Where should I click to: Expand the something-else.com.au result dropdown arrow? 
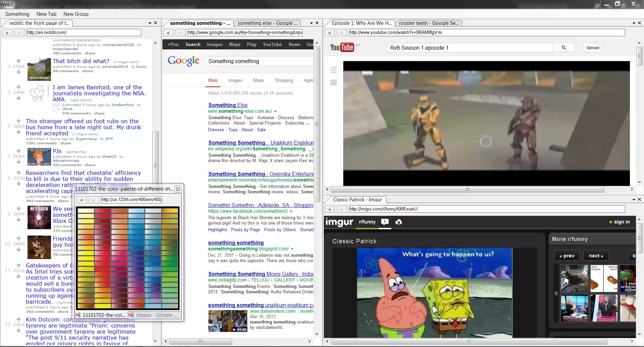[x=275, y=111]
